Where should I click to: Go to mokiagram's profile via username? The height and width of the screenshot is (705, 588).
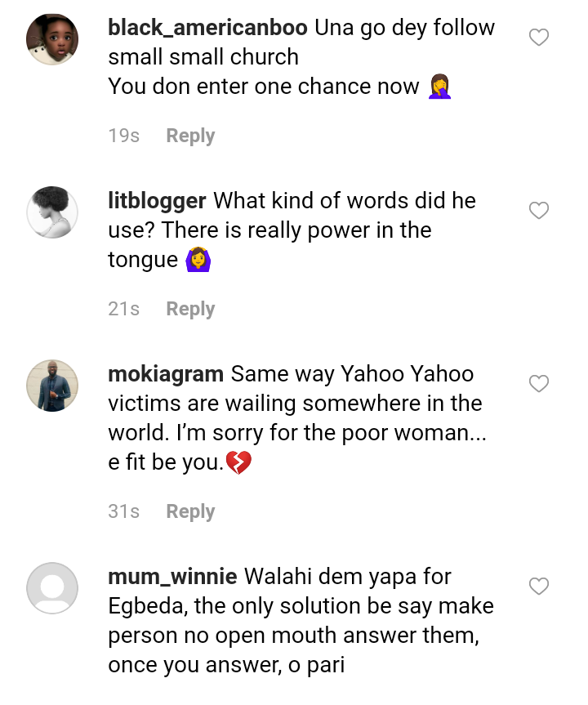pyautogui.click(x=166, y=374)
